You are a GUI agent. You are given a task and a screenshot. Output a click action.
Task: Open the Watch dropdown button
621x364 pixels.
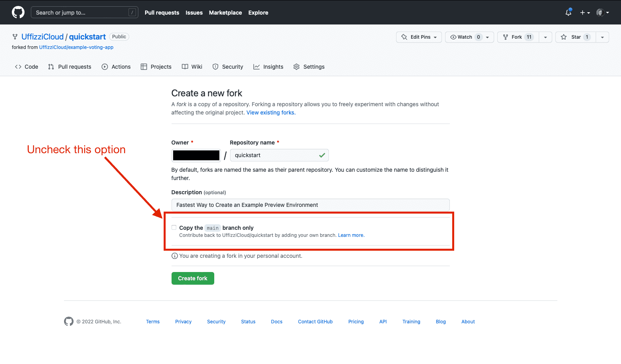(470, 37)
